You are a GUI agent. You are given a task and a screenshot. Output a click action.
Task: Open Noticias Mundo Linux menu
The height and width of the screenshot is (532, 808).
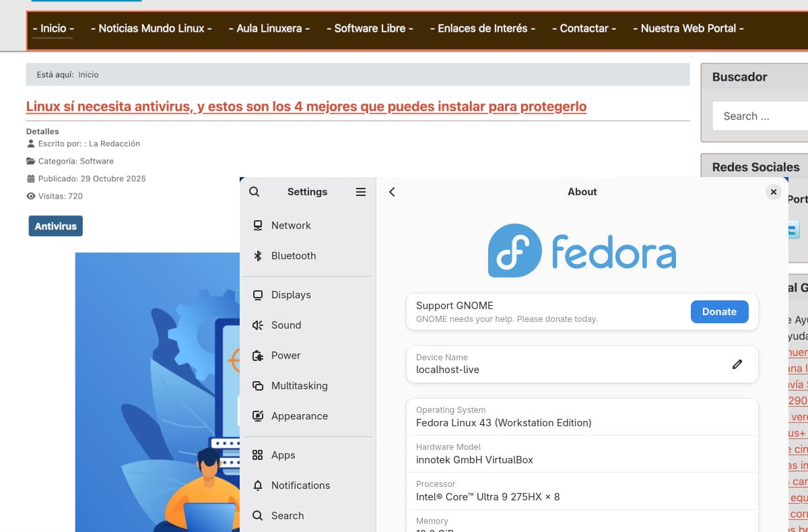(x=155, y=28)
